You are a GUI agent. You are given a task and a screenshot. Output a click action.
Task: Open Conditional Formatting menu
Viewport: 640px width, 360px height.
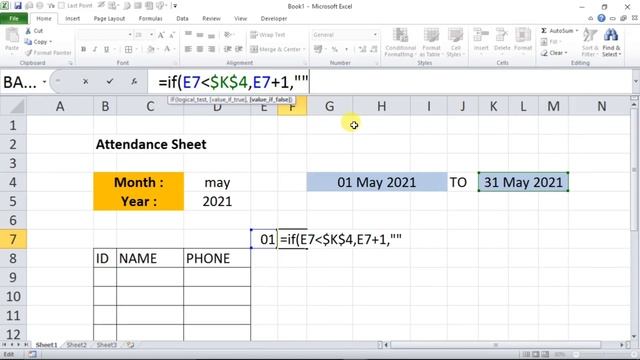coord(400,42)
